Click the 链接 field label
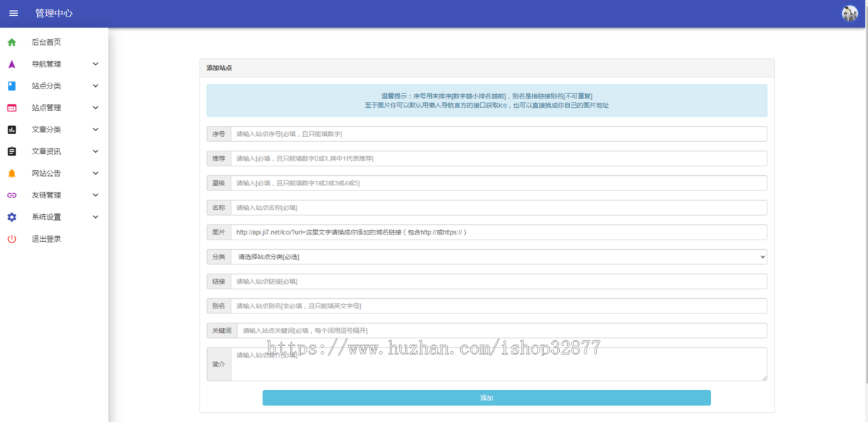Screen dimensions: 868x422 tap(218, 282)
